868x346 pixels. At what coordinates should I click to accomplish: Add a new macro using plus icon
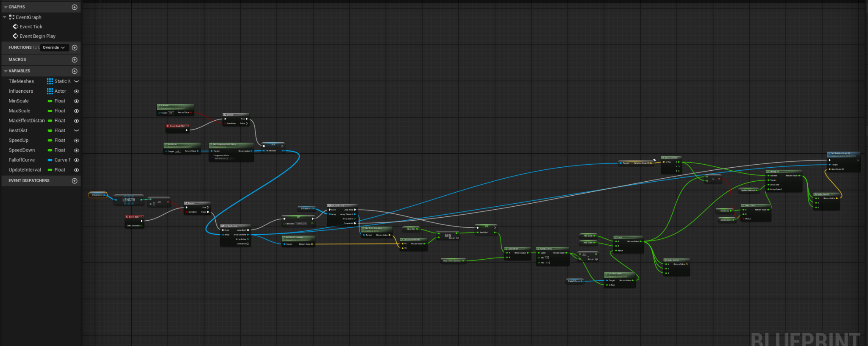75,60
